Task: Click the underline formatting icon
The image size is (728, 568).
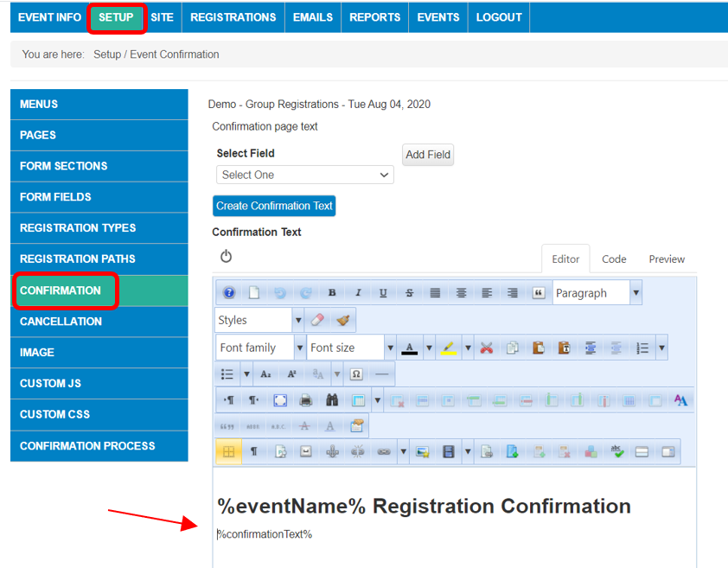Action: (x=384, y=293)
